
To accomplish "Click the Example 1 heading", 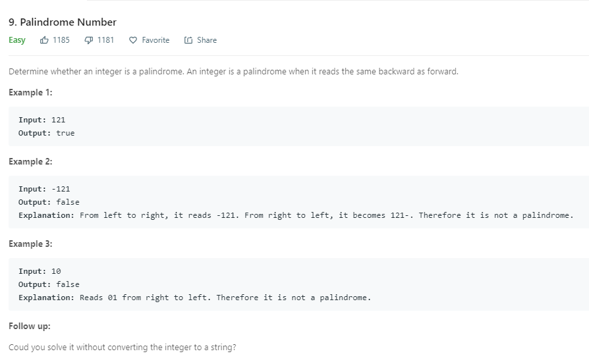I will 30,92.
